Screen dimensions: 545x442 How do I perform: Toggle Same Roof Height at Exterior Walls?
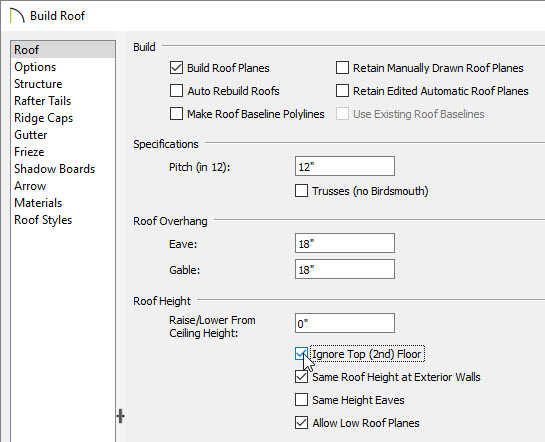click(x=301, y=377)
